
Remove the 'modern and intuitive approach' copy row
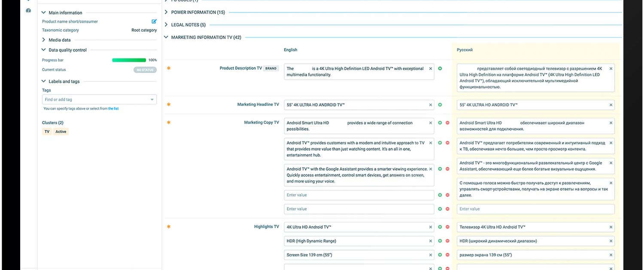click(447, 143)
